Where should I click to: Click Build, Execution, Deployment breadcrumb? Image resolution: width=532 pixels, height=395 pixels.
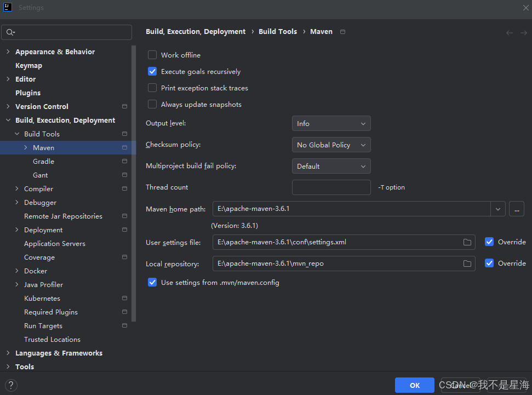(x=196, y=32)
